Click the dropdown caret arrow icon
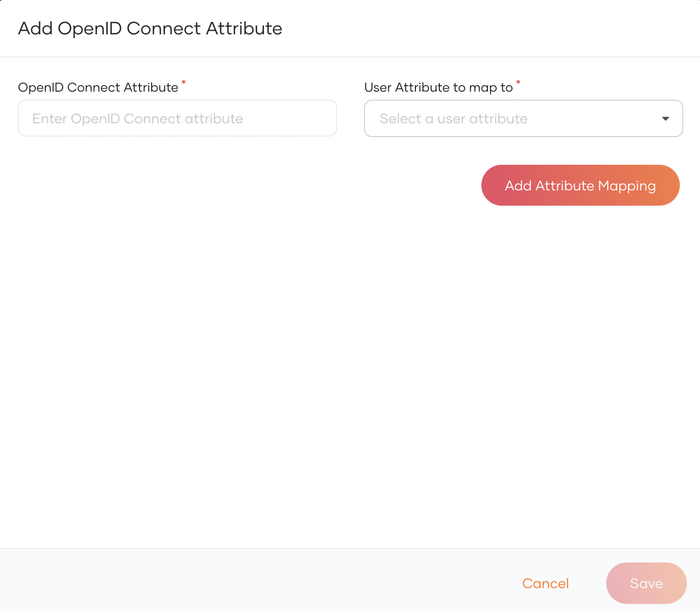The height and width of the screenshot is (611, 700). (665, 119)
